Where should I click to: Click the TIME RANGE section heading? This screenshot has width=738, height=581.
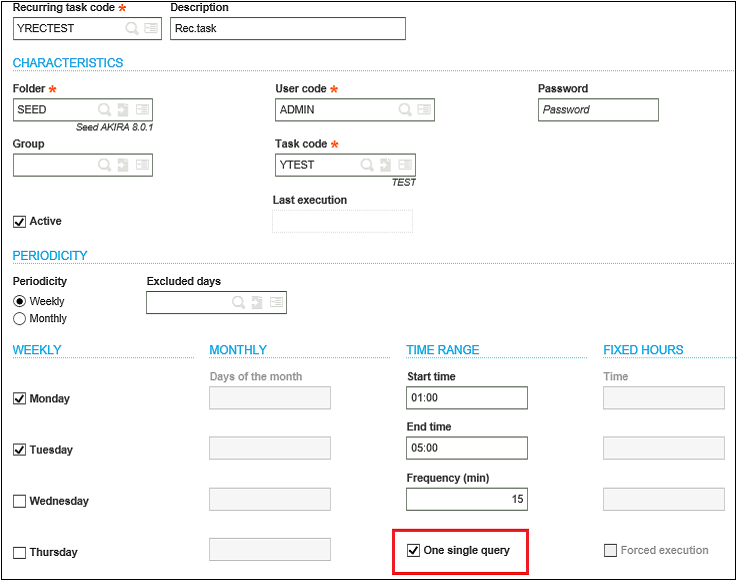tap(443, 350)
